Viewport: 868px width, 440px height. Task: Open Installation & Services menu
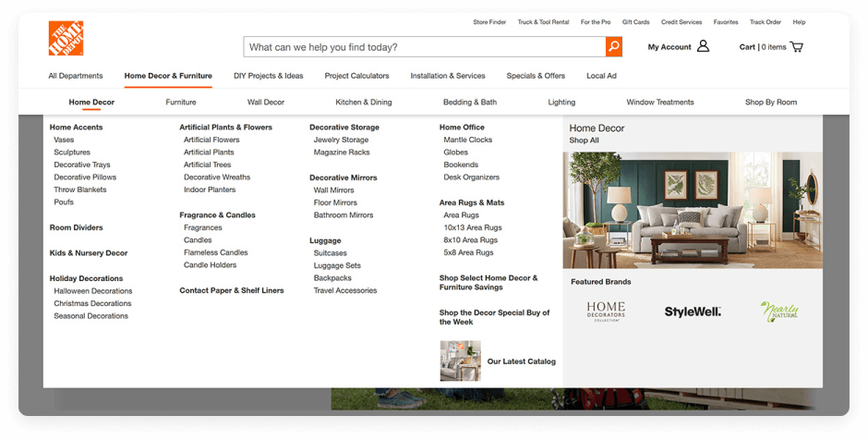(x=447, y=76)
